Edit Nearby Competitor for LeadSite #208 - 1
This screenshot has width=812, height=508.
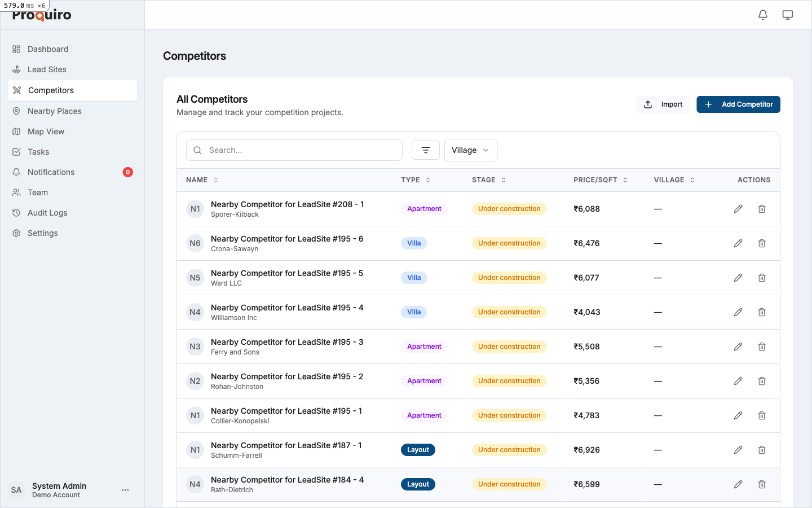(x=738, y=209)
